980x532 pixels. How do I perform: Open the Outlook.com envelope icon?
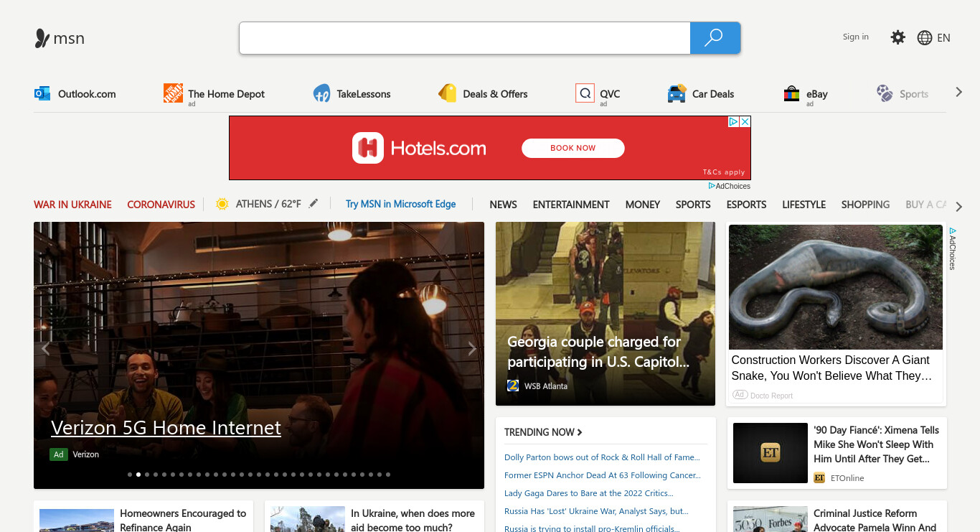[x=42, y=93]
